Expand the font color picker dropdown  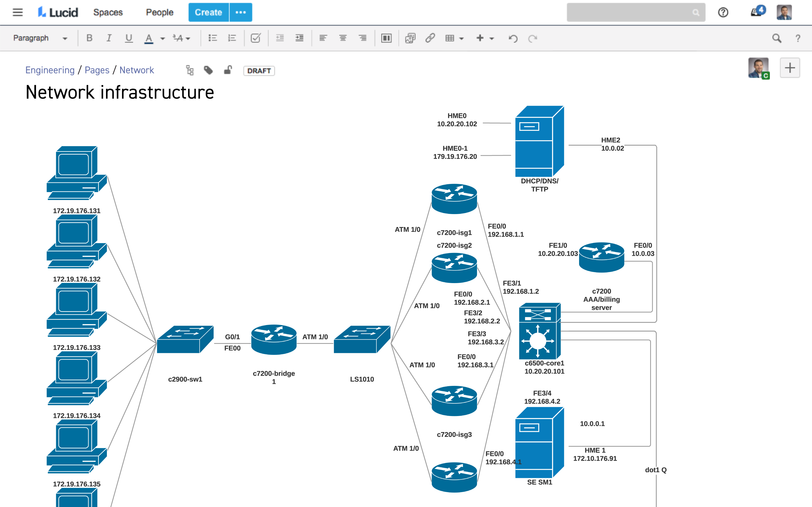point(159,39)
